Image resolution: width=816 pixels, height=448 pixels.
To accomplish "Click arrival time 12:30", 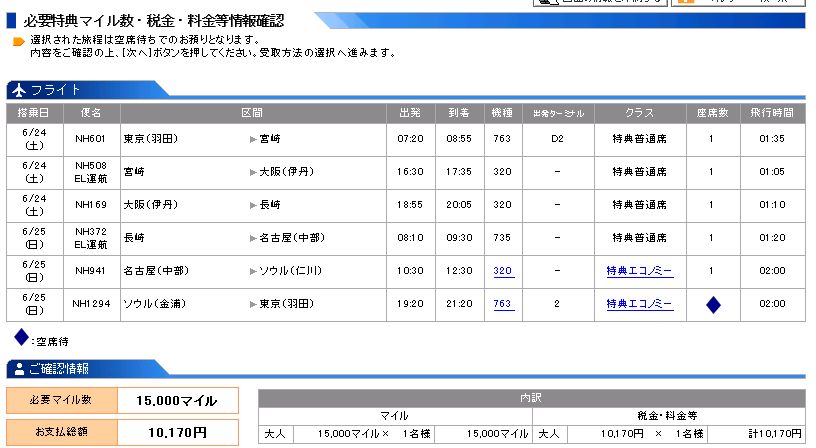I will point(459,271).
